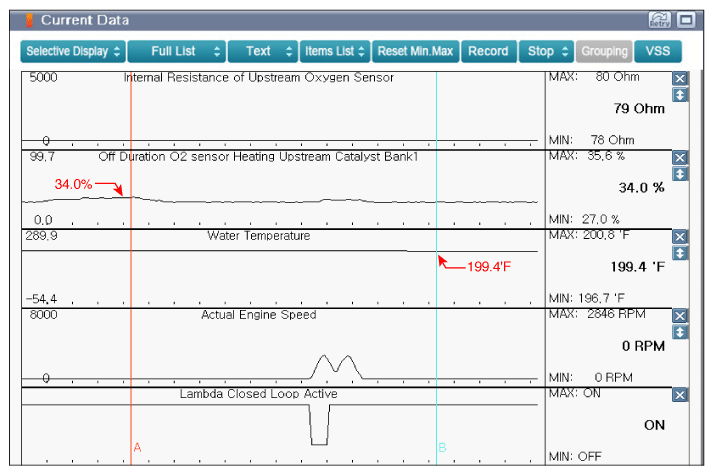Click the MAX: 35.6 % reading

pyautogui.click(x=587, y=156)
